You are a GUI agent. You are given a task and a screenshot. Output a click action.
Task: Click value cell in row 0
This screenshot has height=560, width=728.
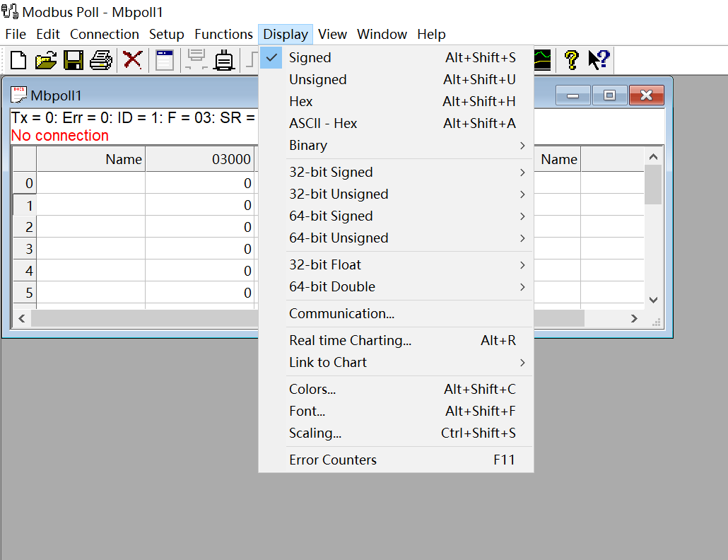pos(199,183)
